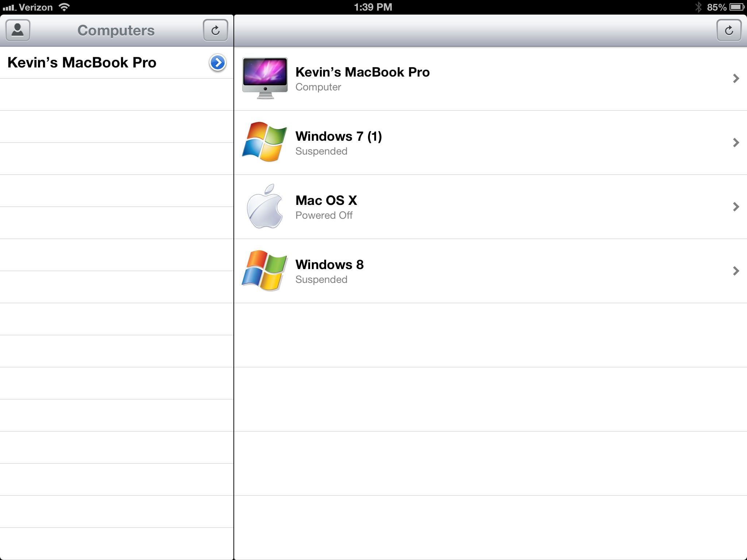Click the Computers title in the header
The height and width of the screenshot is (560, 747).
(x=116, y=31)
